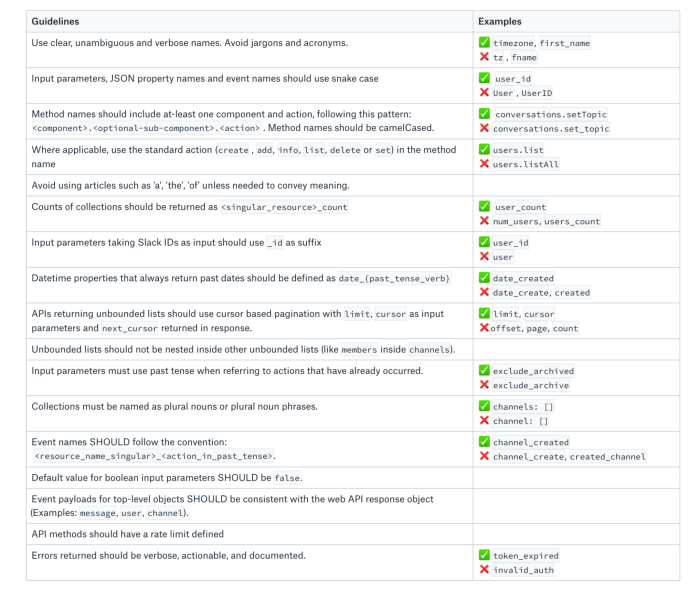This screenshot has width=688, height=591.
Task: Click green checkmark beside conversations.setTopic
Action: point(484,114)
